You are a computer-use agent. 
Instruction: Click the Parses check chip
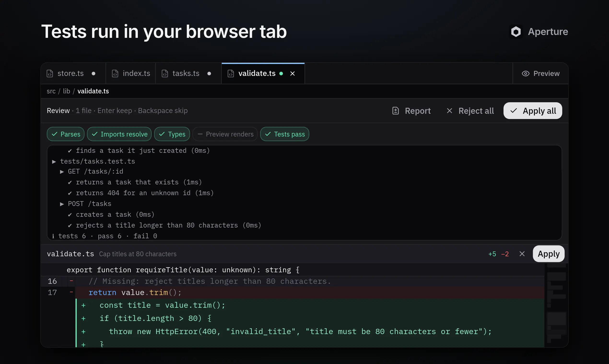(x=65, y=134)
